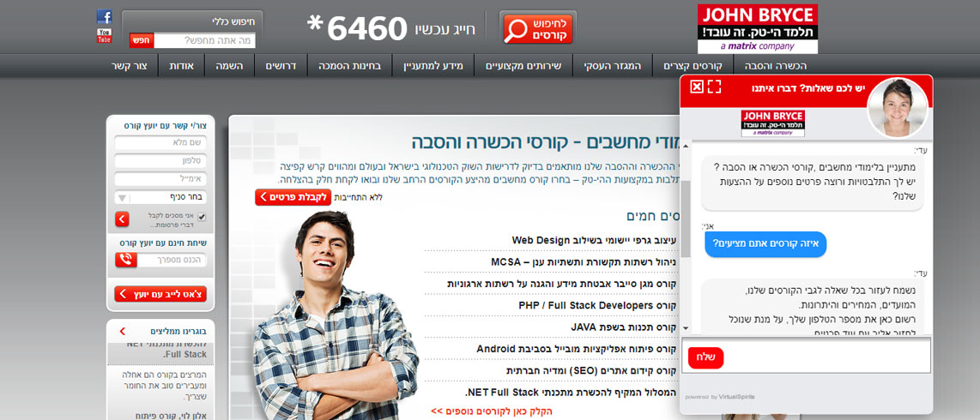This screenshot has width=980, height=420.
Task: Click chat scrollbar up arrow
Action: click(x=686, y=146)
